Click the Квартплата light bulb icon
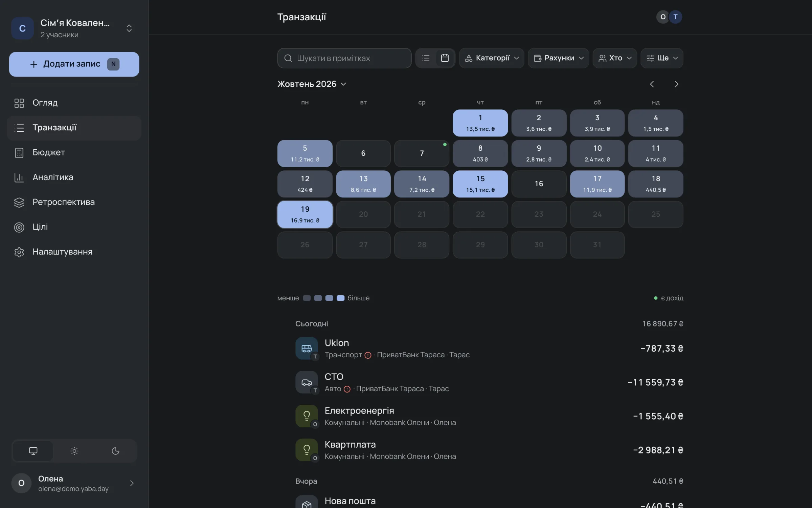Image resolution: width=812 pixels, height=508 pixels. click(307, 450)
